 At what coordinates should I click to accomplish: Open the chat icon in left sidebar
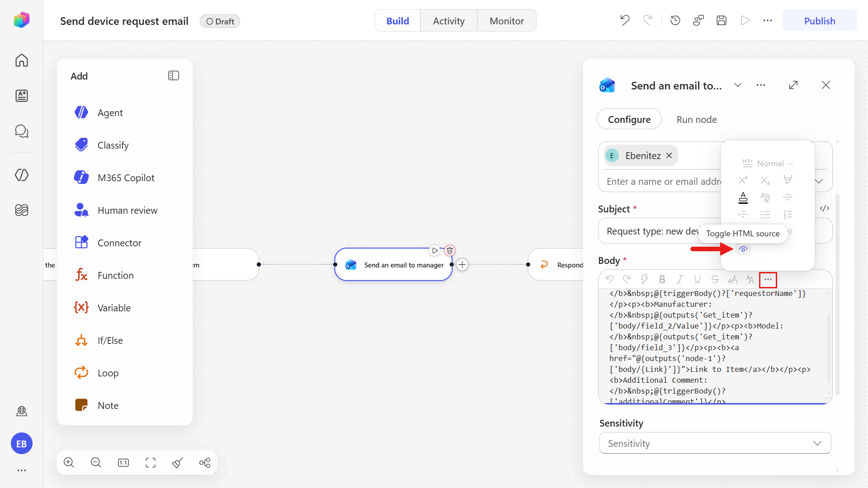click(22, 131)
